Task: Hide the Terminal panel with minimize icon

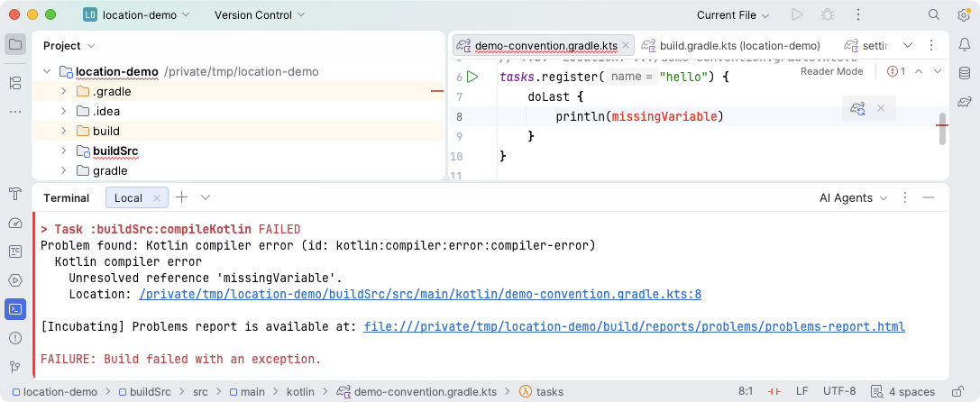Action: coord(929,197)
